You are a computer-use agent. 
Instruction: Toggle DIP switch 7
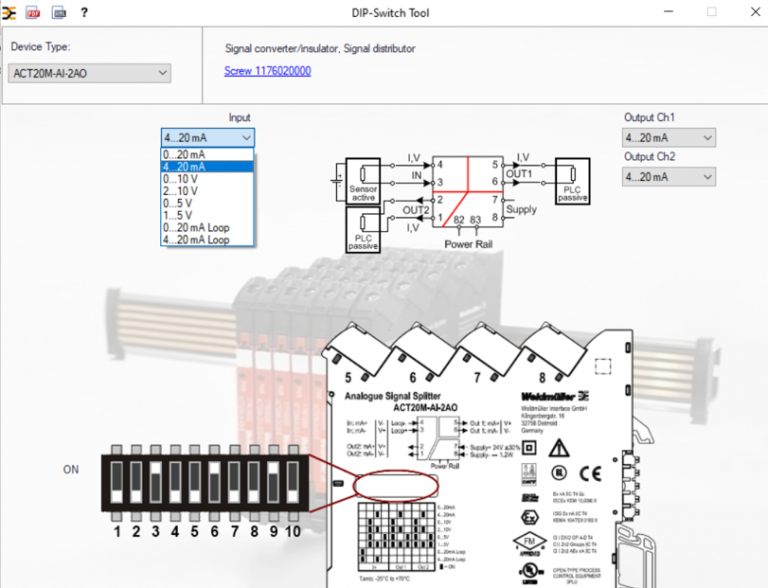click(235, 482)
